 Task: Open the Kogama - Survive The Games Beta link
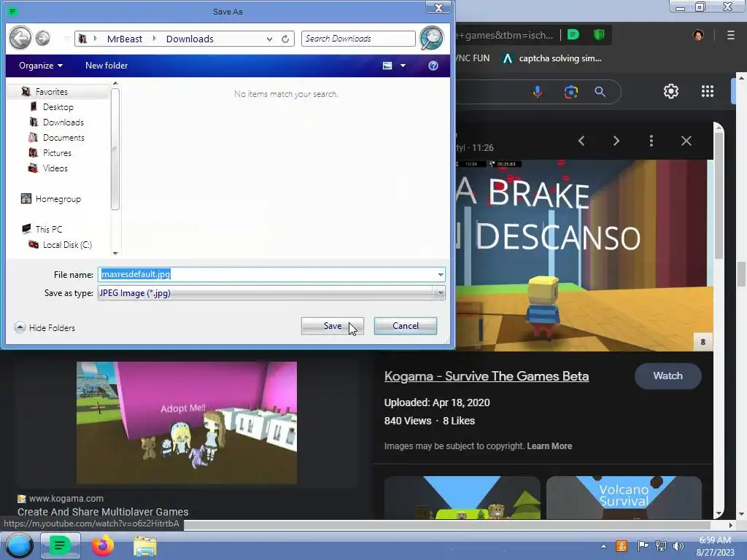tap(487, 376)
